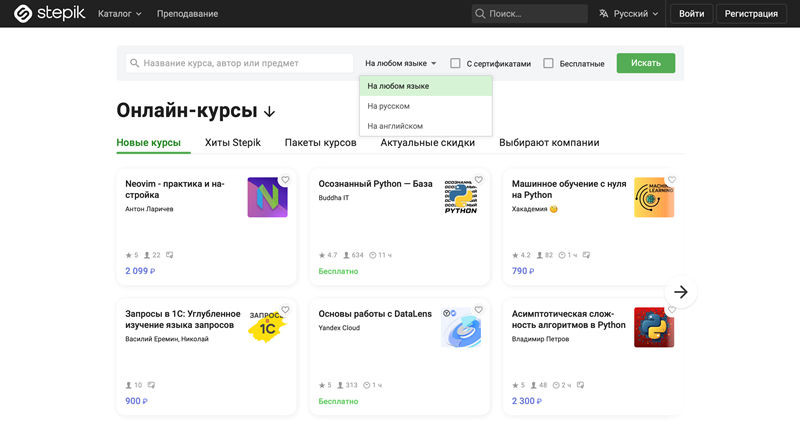Click the next arrow carousel button
800x424 pixels.
[681, 292]
